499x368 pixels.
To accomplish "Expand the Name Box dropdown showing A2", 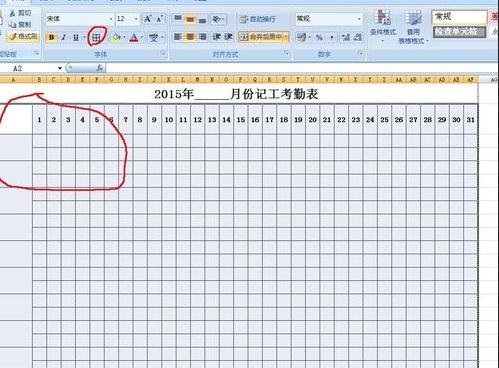I will [x=60, y=68].
